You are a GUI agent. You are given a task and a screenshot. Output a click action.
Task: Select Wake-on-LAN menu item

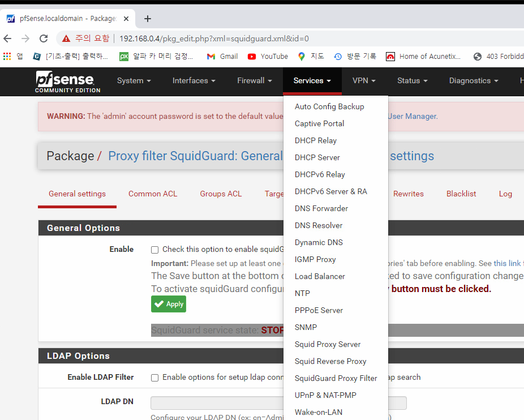(x=336, y=412)
